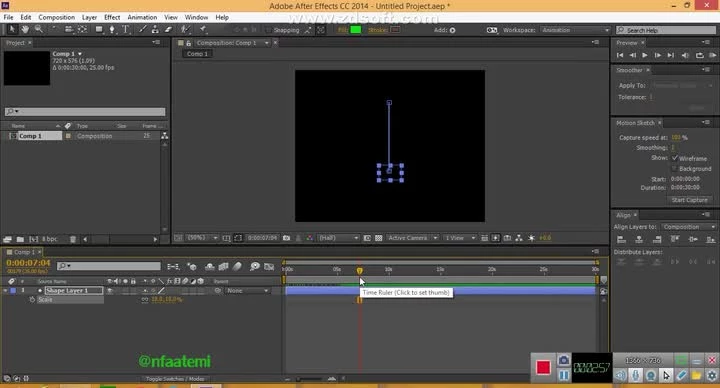The height and width of the screenshot is (388, 720).
Task: Select the Camera orbit tool in toolbar
Action: [69, 29]
